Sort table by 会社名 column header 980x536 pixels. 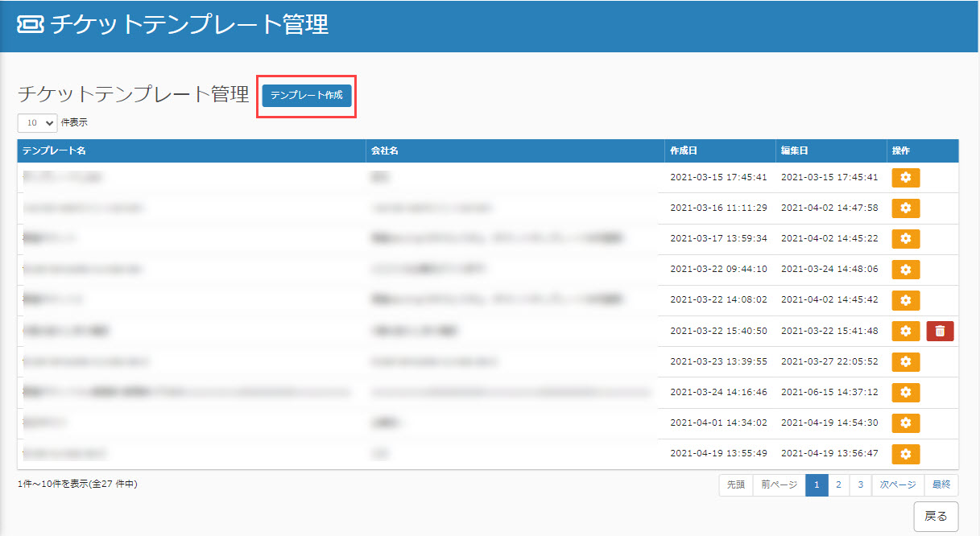click(385, 151)
